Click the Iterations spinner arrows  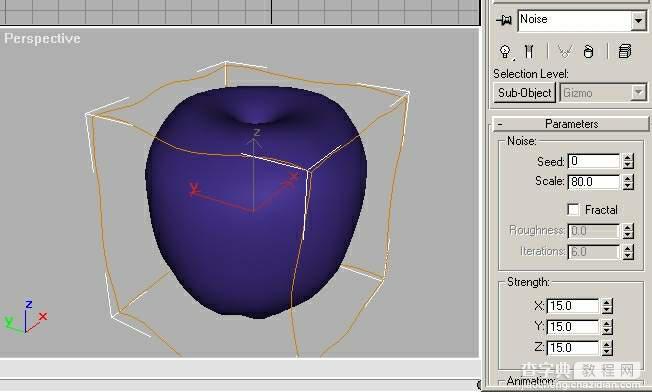coord(628,251)
